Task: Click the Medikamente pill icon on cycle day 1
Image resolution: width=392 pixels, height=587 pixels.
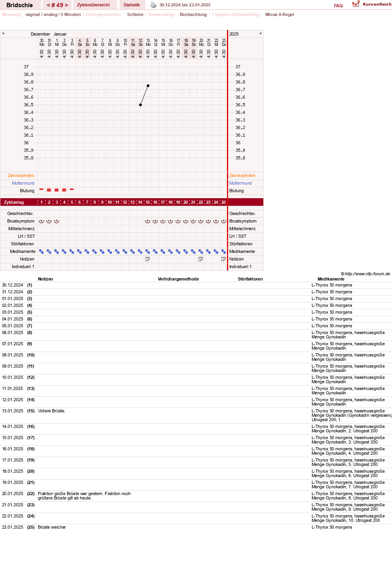Action: pyautogui.click(x=41, y=251)
